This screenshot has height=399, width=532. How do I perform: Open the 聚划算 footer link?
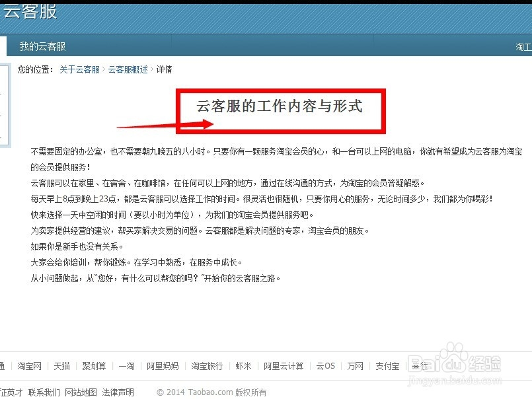[94, 366]
